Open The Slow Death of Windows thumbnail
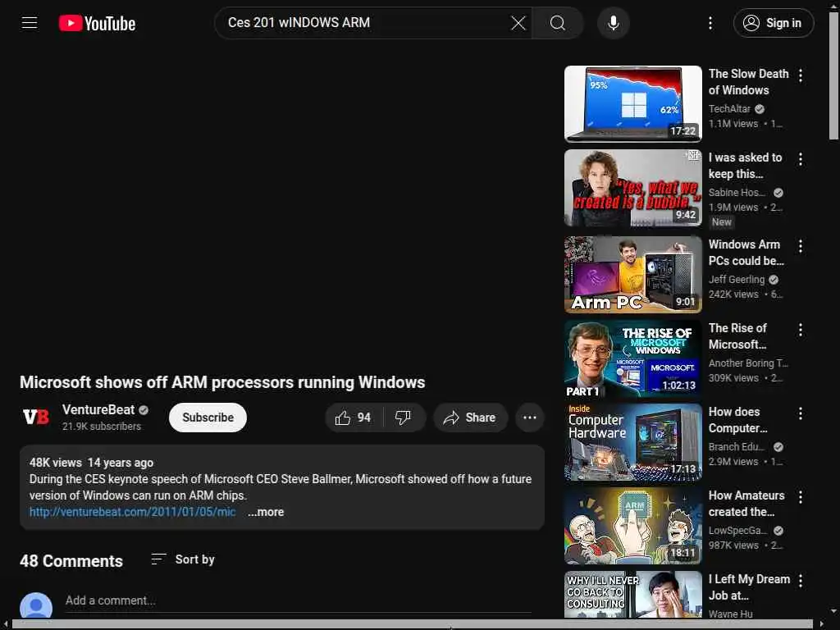Screen dimensions: 840x630 pos(633,104)
